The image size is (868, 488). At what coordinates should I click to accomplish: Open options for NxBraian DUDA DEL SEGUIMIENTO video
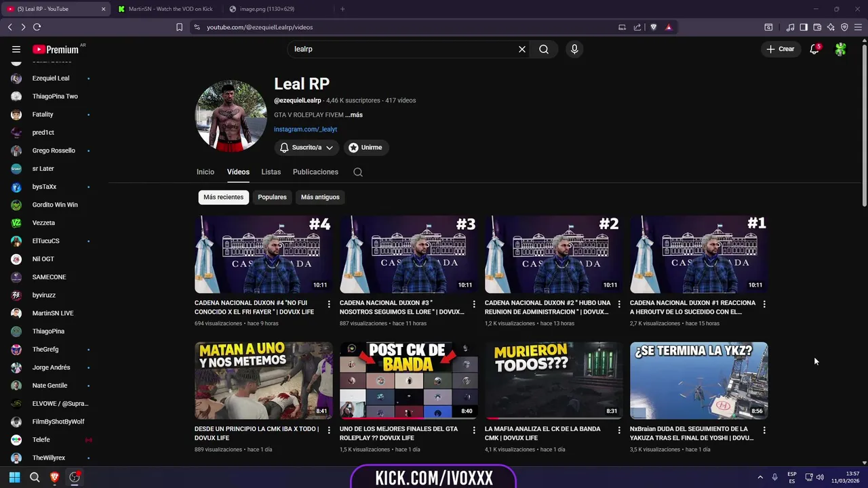pos(764,430)
